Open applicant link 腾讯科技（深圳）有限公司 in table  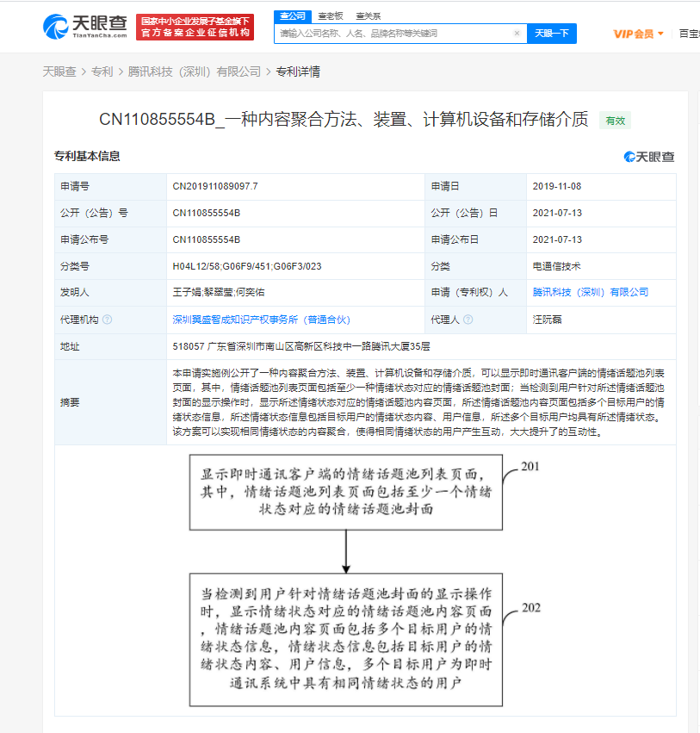click(590, 292)
